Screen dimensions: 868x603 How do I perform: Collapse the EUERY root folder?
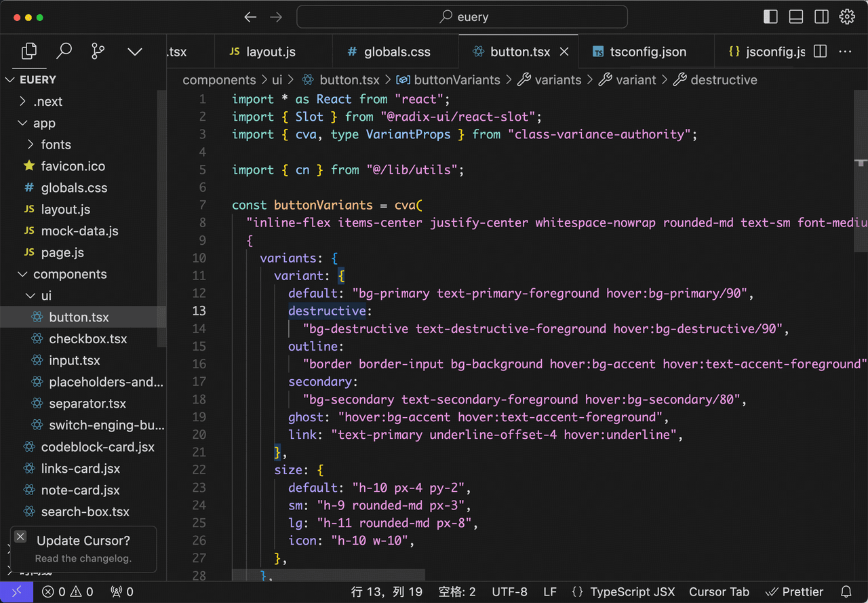[x=83, y=79]
